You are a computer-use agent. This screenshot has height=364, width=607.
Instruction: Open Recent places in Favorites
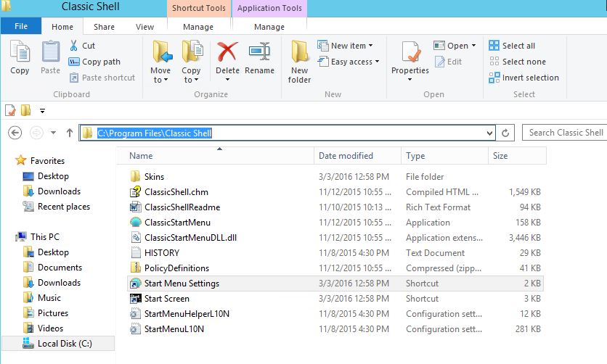[x=57, y=207]
